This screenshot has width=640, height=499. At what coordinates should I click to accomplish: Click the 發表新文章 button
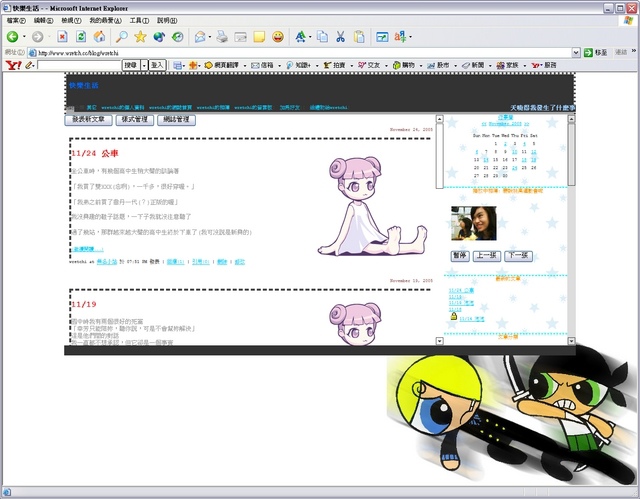click(88, 120)
